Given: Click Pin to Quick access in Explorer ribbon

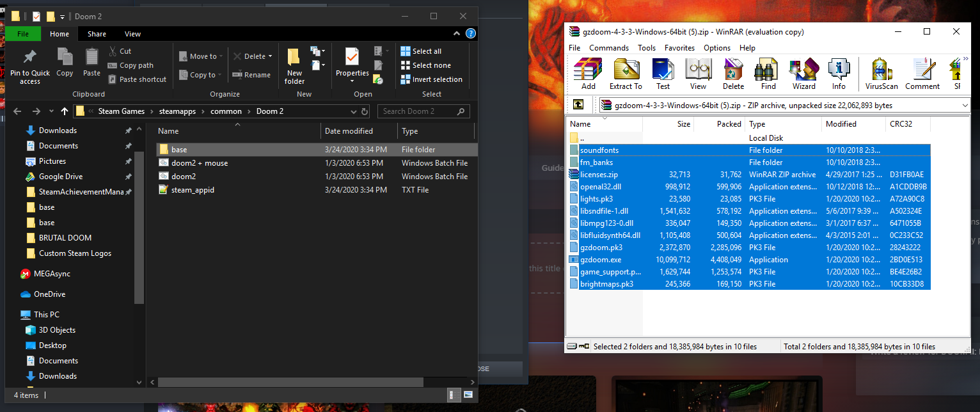Looking at the screenshot, I should pos(29,67).
